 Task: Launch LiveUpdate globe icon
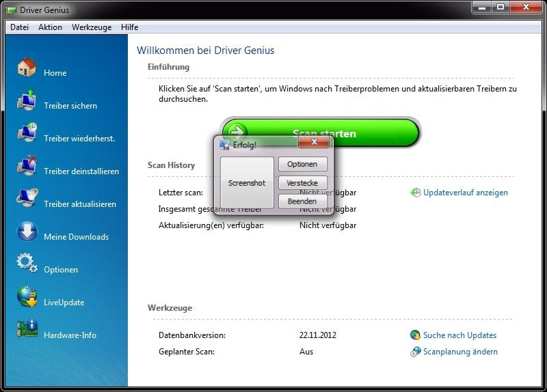click(x=27, y=296)
